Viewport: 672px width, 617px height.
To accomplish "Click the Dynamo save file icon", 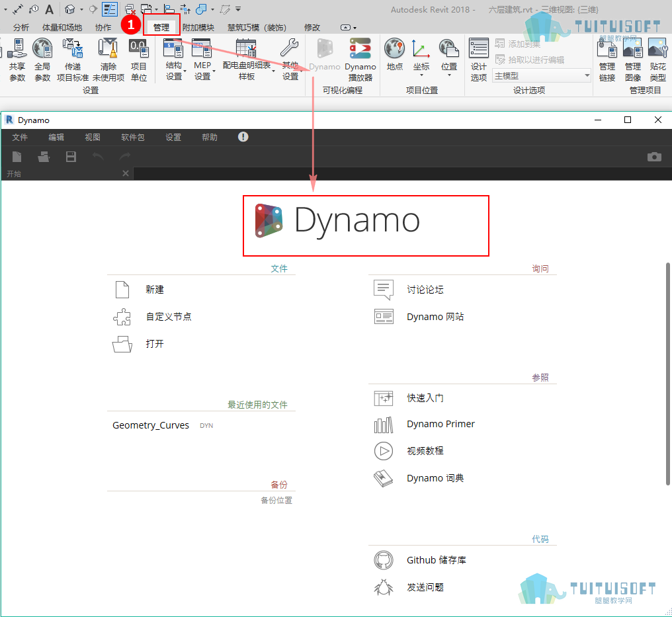I will [71, 157].
